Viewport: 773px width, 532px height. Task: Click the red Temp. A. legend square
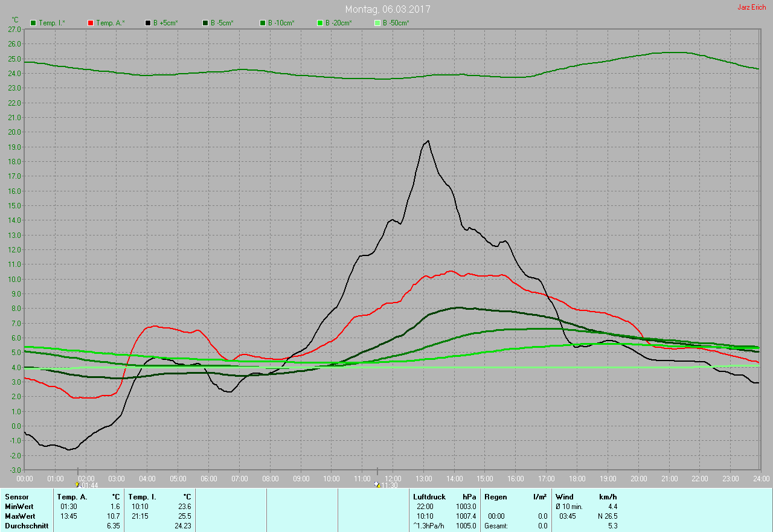click(x=91, y=23)
